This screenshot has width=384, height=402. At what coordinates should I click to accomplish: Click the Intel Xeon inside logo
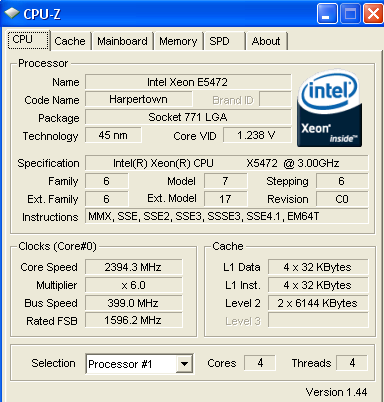329,108
